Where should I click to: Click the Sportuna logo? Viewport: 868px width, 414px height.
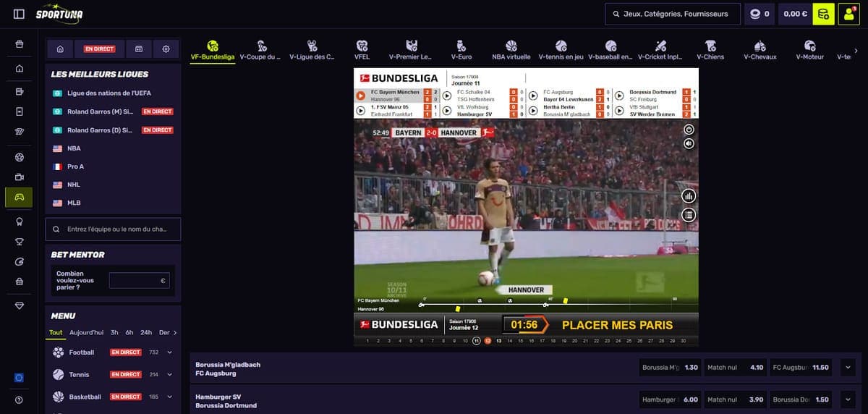59,14
